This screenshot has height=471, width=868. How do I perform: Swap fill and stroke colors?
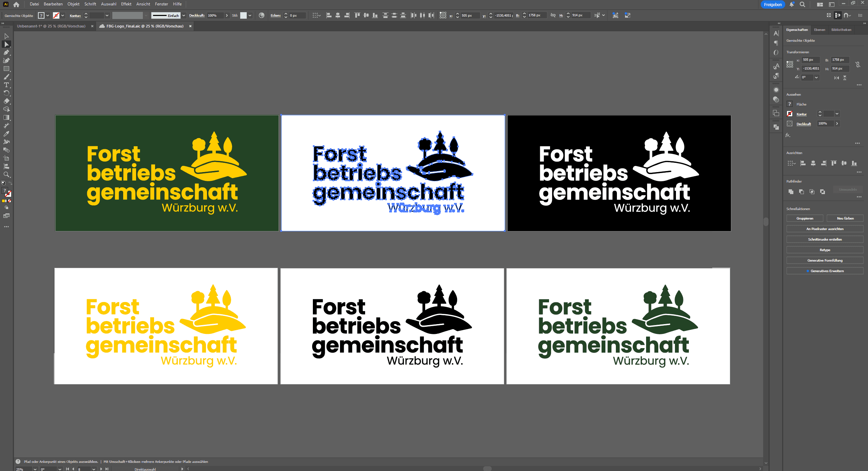click(10, 183)
